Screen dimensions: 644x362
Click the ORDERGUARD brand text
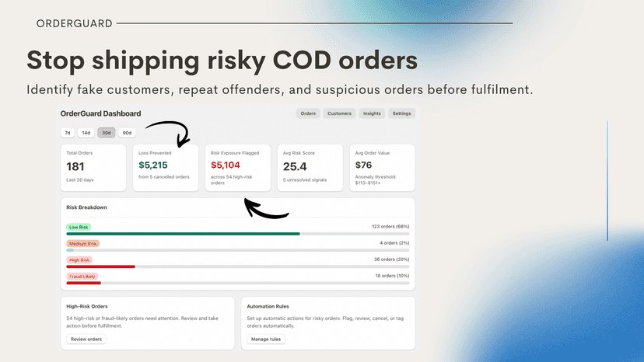click(75, 23)
